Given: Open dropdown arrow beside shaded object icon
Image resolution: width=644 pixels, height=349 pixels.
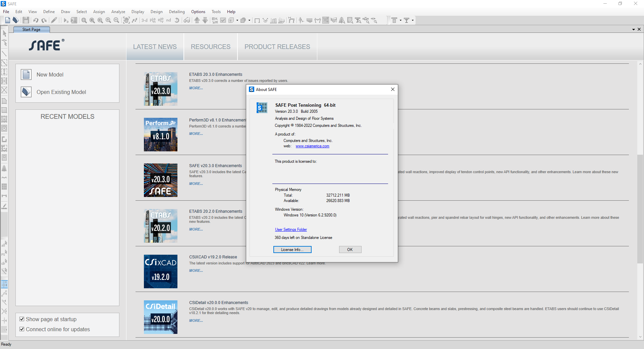Looking at the screenshot, I should [x=249, y=20].
